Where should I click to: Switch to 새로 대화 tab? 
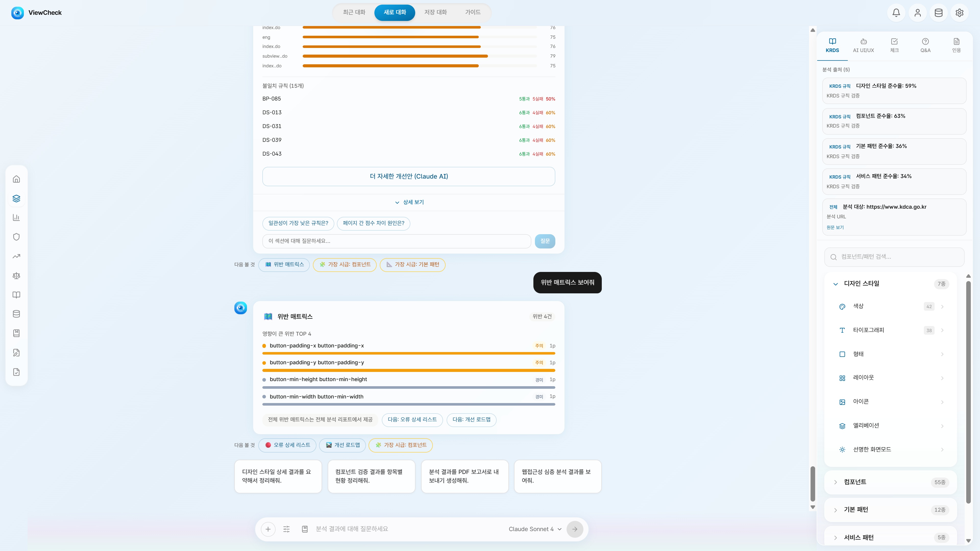coord(395,12)
